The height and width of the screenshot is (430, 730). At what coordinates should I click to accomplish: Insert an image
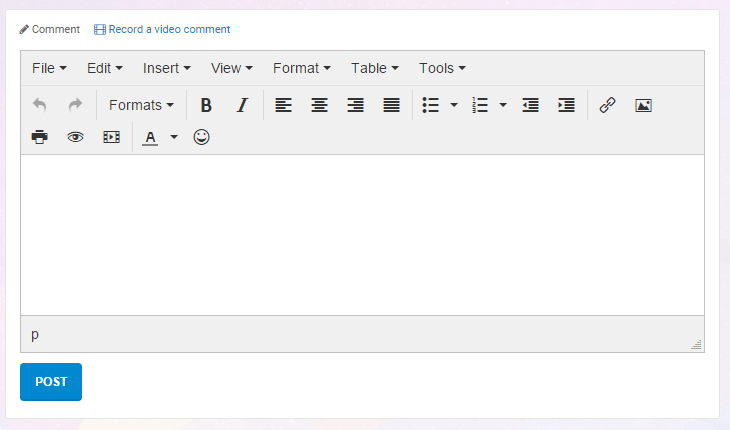[x=643, y=106]
